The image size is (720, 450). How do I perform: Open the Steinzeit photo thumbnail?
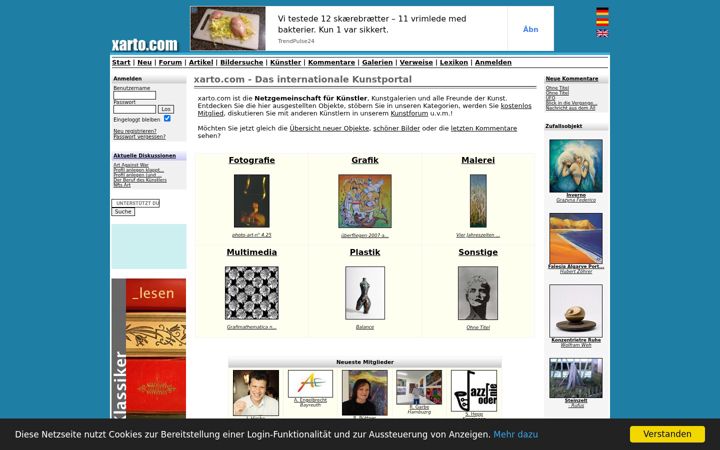tap(576, 378)
